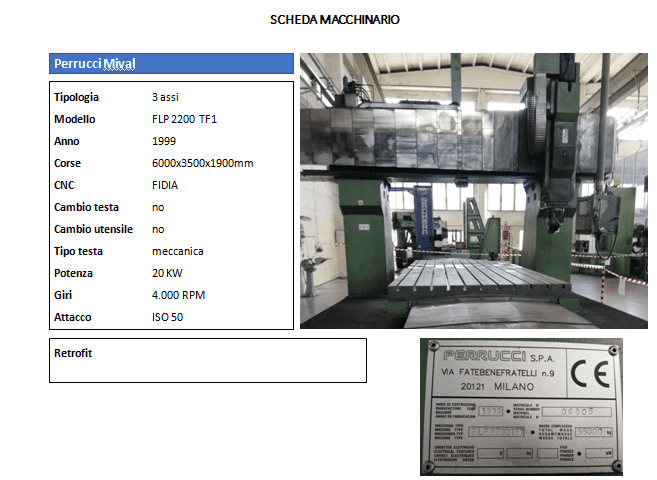
Task: Click the PERRUCCI S.P.A. logo on nameplate
Action: click(x=499, y=356)
